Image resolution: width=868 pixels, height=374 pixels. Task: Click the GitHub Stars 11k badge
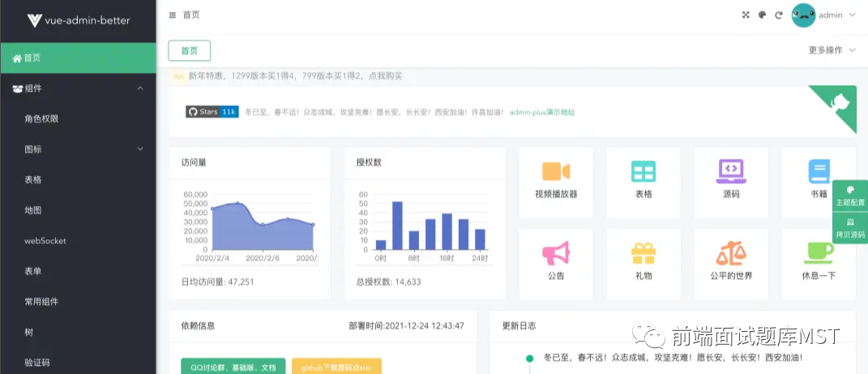(212, 111)
